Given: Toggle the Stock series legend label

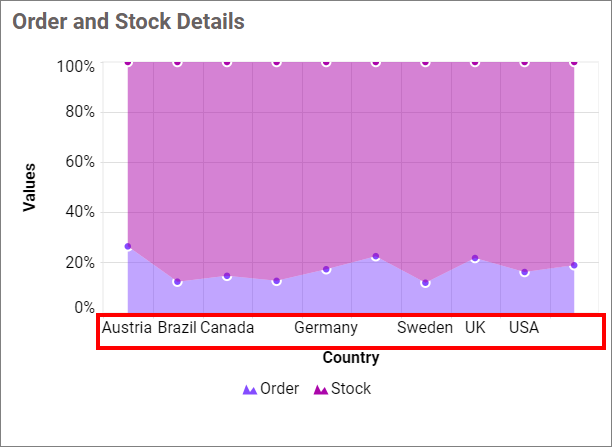Looking at the screenshot, I should pos(350,389).
